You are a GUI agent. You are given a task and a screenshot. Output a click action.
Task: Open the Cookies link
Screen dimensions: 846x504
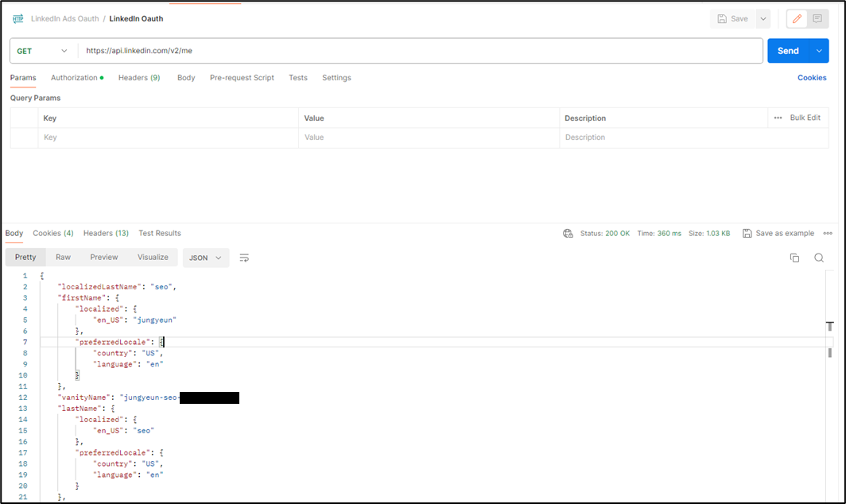812,78
